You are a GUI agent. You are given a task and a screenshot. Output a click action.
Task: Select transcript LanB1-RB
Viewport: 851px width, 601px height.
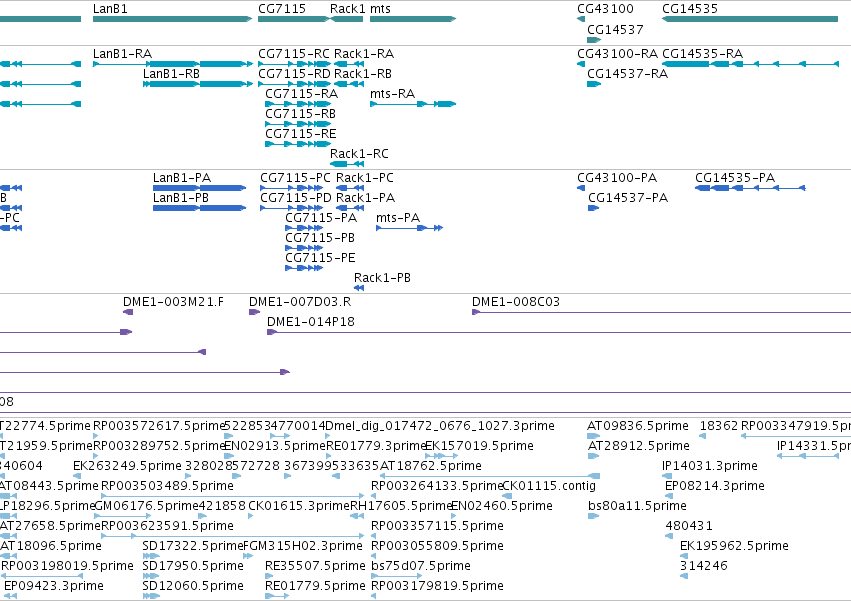(x=198, y=84)
